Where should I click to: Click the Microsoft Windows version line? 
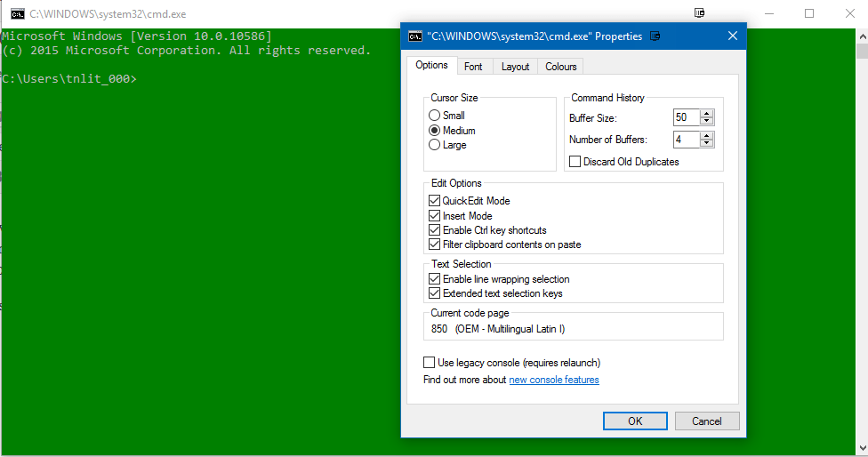click(137, 36)
